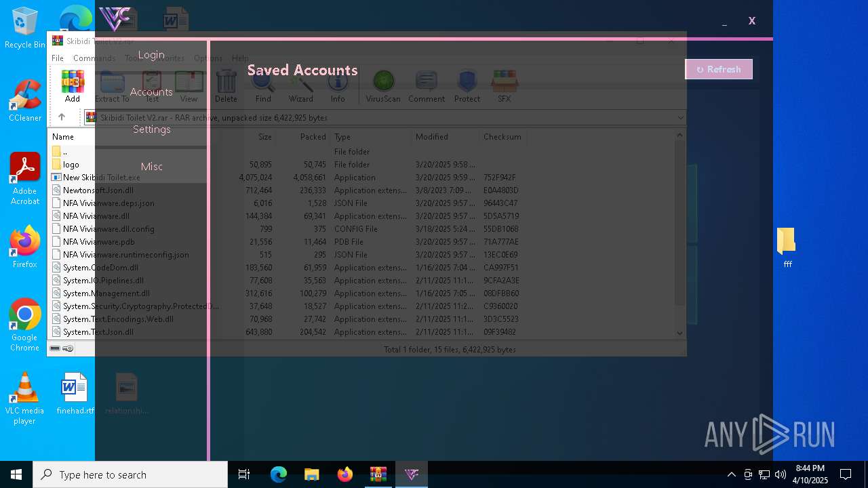The height and width of the screenshot is (488, 868).
Task: Select Newtonsoft.Json.dll in the file list
Action: (98, 190)
